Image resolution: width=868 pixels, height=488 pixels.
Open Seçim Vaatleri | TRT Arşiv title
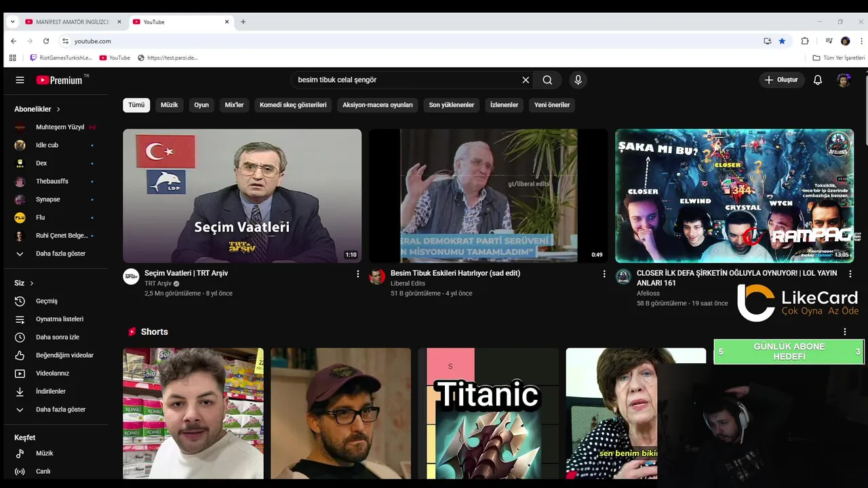click(186, 273)
